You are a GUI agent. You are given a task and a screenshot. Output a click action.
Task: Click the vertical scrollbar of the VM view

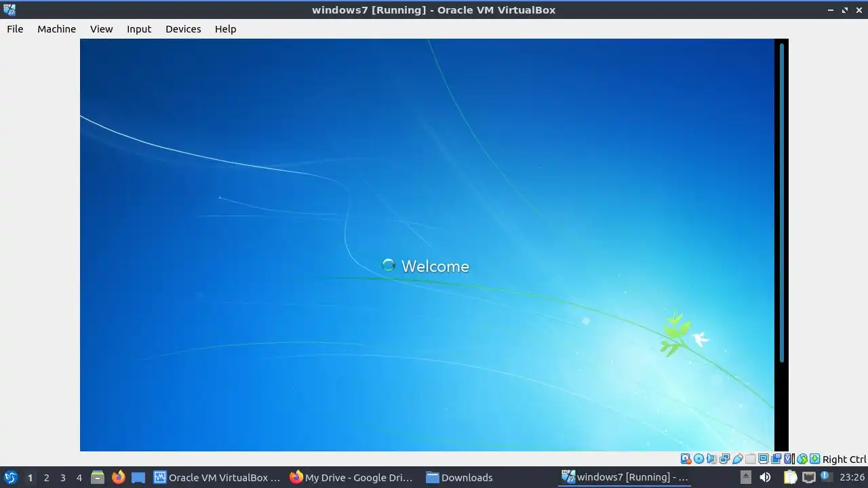pos(781,203)
